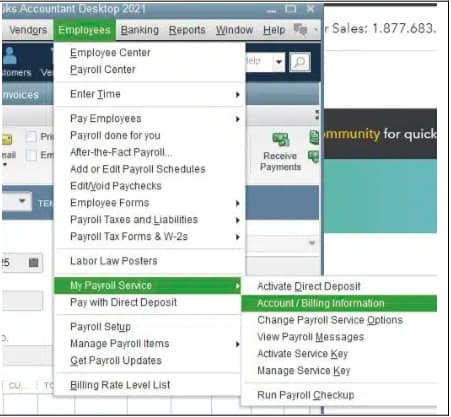The width and height of the screenshot is (451, 417).
Task: Open the search field dropdown arrow
Action: (x=279, y=62)
